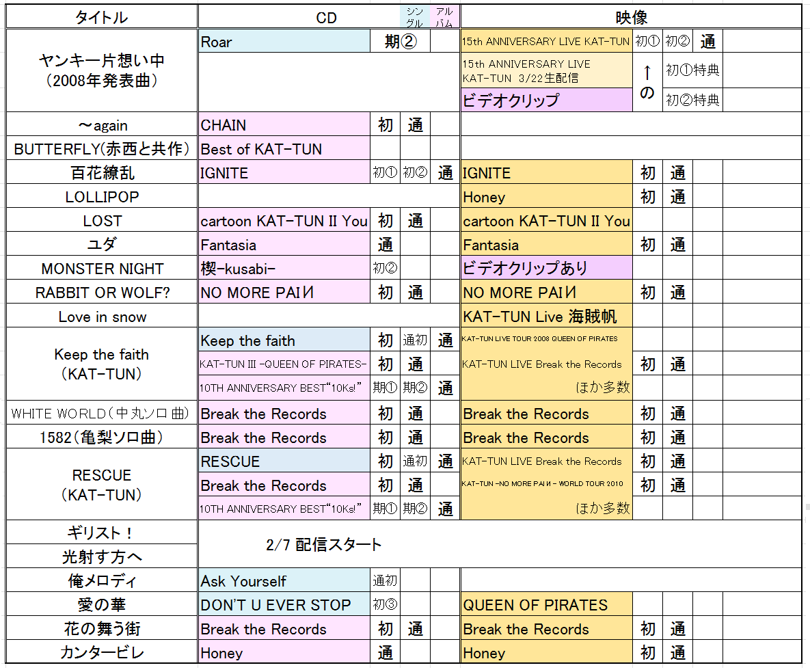Click the RESCUE (KAT-TUN) title cell
810x672 pixels.
point(102,485)
